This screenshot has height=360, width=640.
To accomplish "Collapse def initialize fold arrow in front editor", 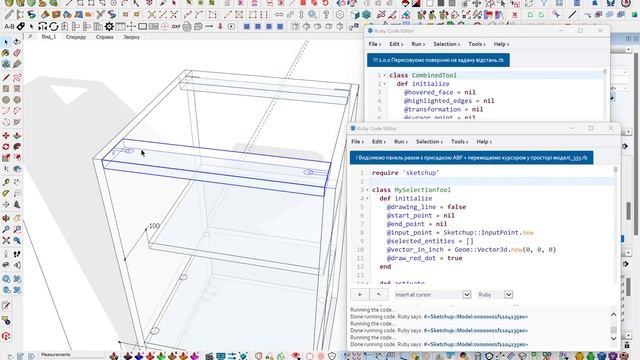I will [367, 199].
